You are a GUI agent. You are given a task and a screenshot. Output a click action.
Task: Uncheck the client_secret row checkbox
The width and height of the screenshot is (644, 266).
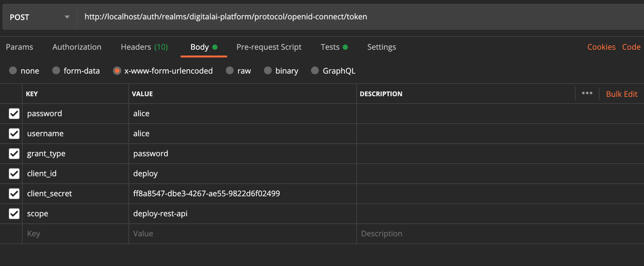[x=14, y=194]
